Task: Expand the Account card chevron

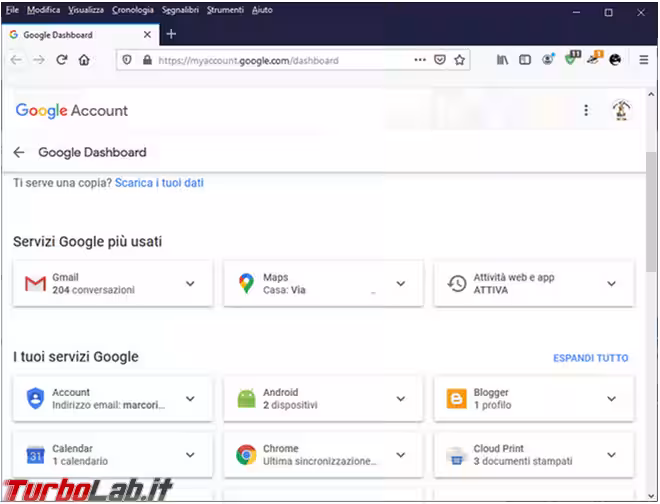Action: [x=190, y=398]
